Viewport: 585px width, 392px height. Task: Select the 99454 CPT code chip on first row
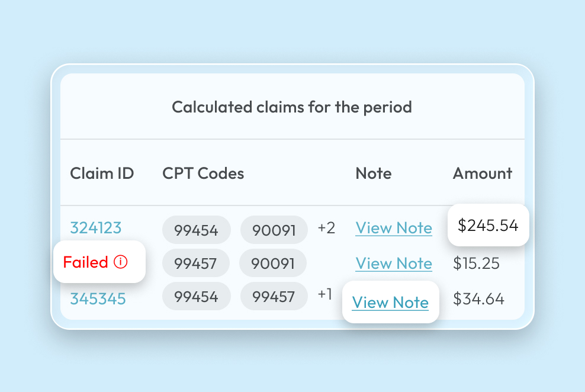point(197,230)
